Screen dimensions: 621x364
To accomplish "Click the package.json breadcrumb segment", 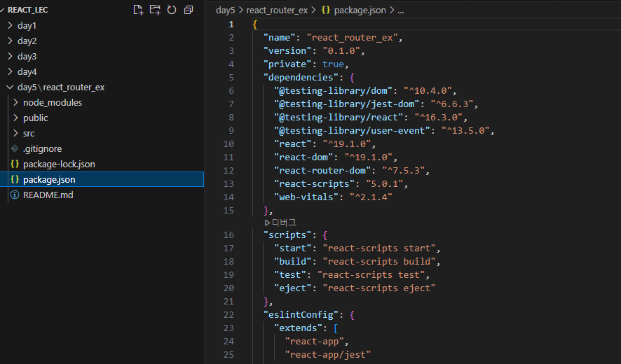I will 360,10.
